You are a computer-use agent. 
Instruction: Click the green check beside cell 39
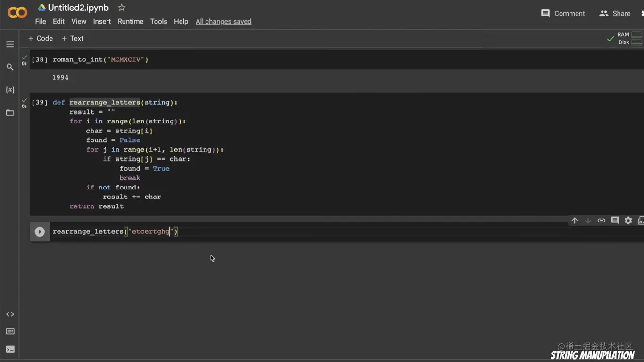point(24,100)
